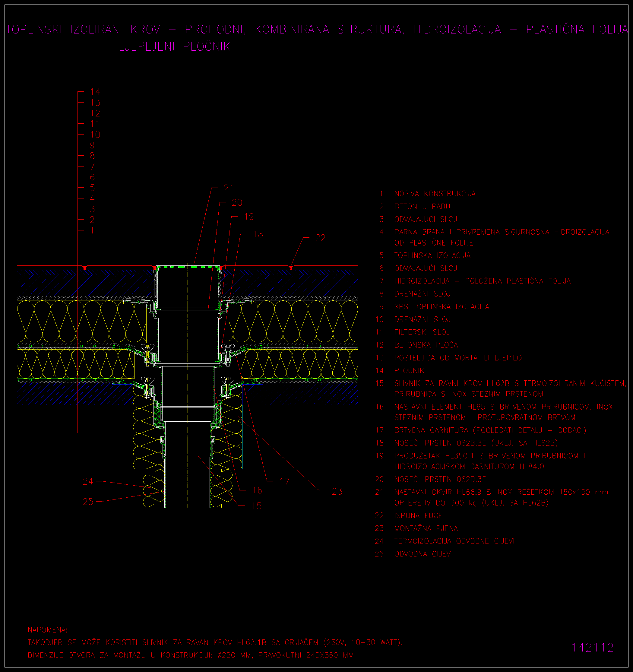
Task: Click legend line 'SLIVNIK ZA RAVNI KROV HL62B'
Action: (511, 383)
